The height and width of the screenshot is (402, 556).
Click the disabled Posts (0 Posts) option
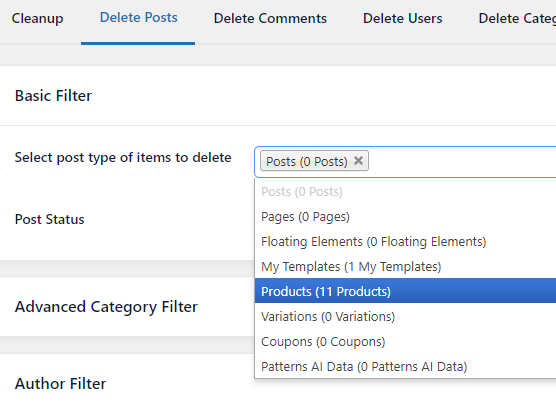tap(405, 192)
